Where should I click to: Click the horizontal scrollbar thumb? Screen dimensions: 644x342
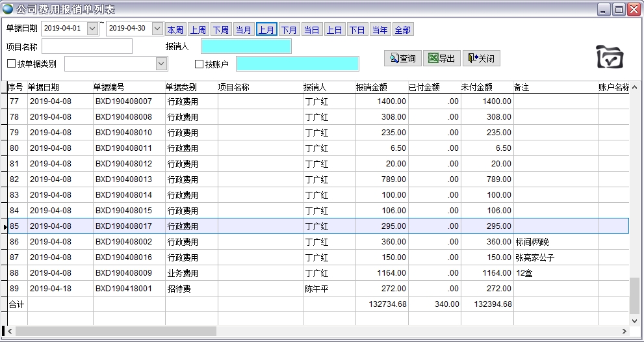click(x=116, y=331)
